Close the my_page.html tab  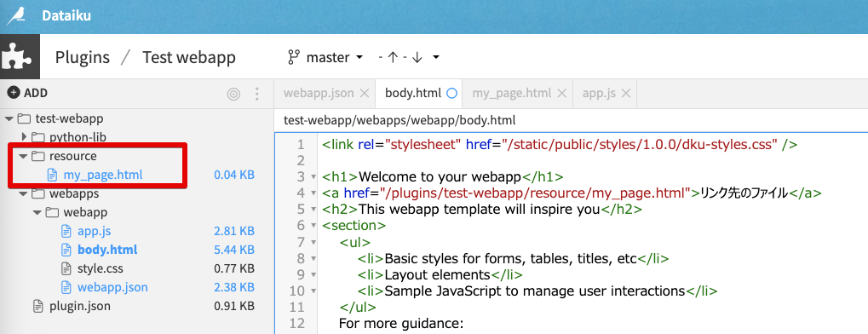pos(562,94)
